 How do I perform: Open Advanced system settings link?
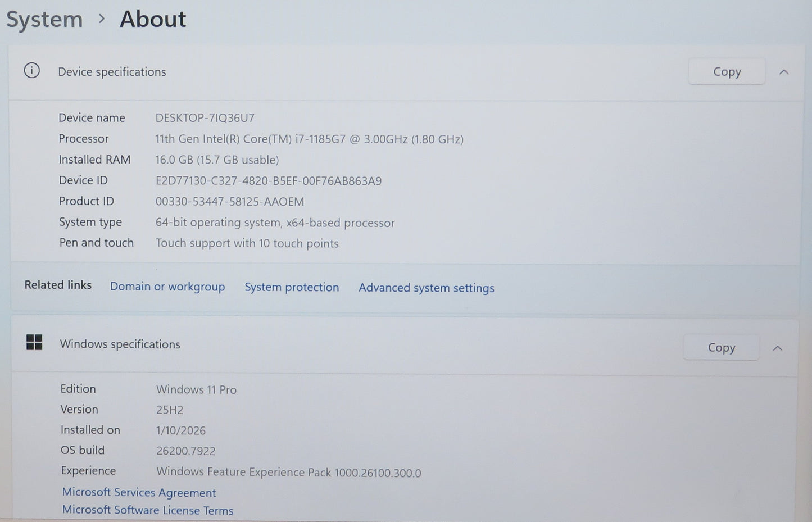(x=427, y=288)
